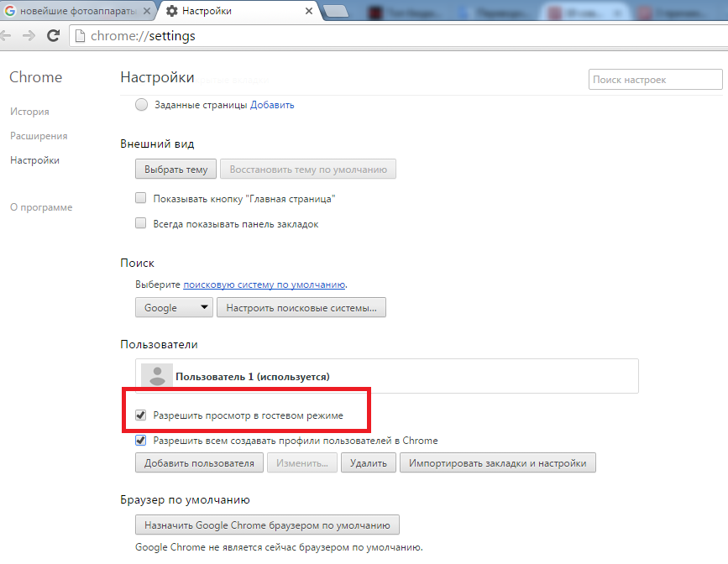Image resolution: width=728 pixels, height=564 pixels.
Task: Open the Google search engine dropdown
Action: tap(174, 307)
